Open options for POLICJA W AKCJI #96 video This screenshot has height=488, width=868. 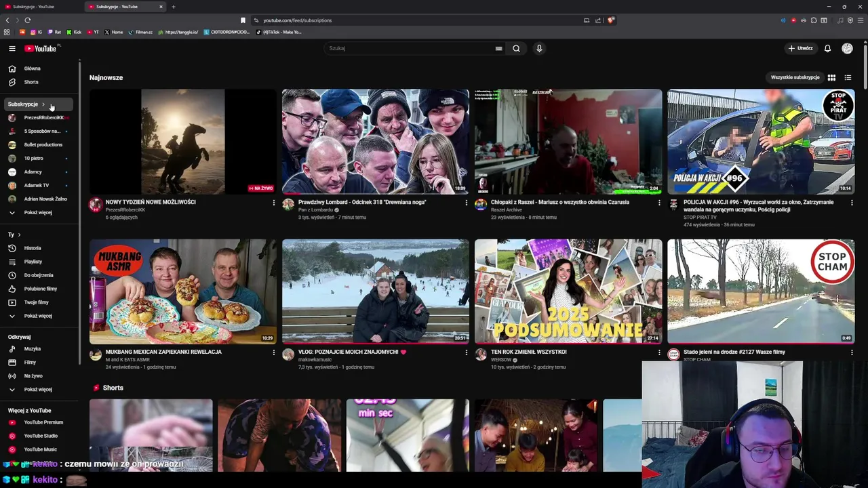tap(851, 203)
